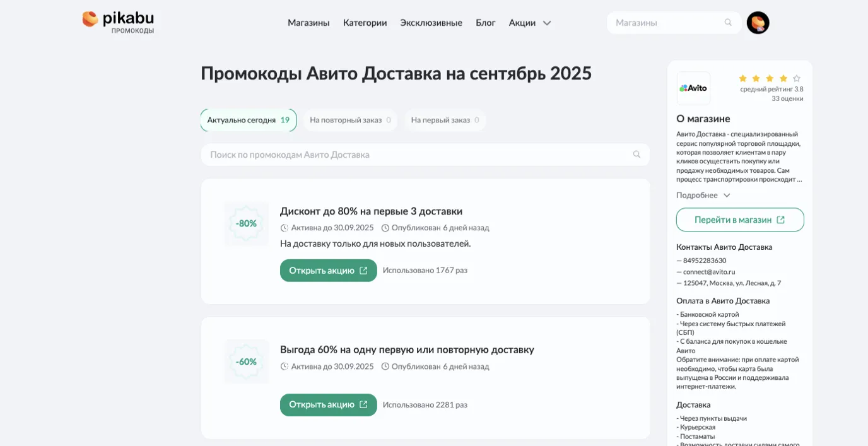Screen dimensions: 868x446
Task: Click Открыть акцию for the 80% discount
Action: click(329, 271)
